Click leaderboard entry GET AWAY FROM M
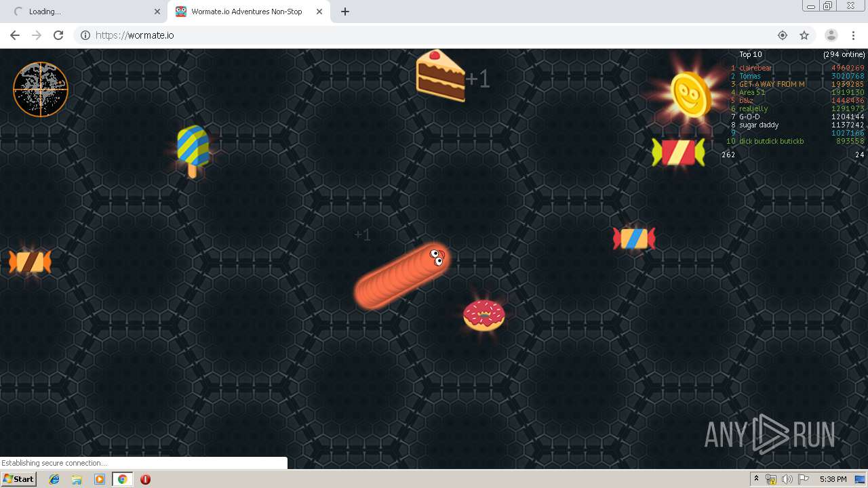The width and height of the screenshot is (868, 488). point(772,84)
